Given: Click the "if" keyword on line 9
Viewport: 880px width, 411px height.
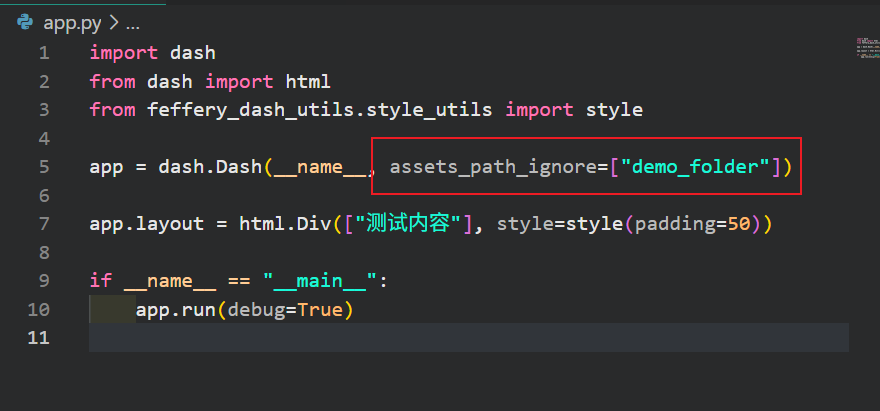Looking at the screenshot, I should pos(101,281).
